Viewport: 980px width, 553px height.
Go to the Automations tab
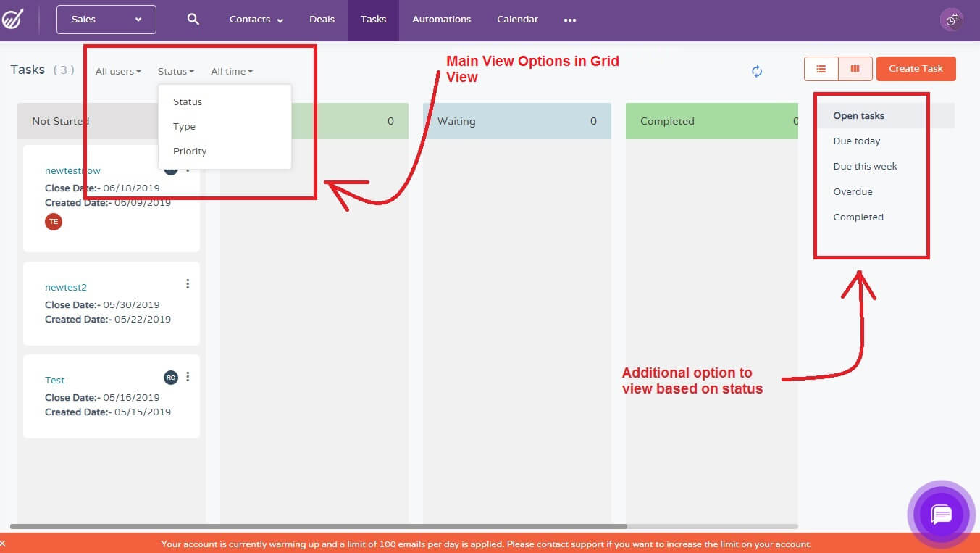pos(441,20)
